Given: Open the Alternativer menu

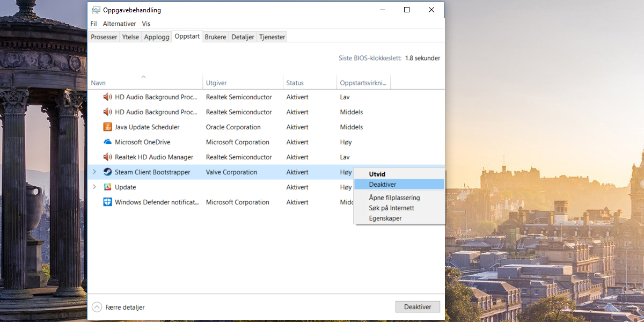Looking at the screenshot, I should click(x=119, y=24).
